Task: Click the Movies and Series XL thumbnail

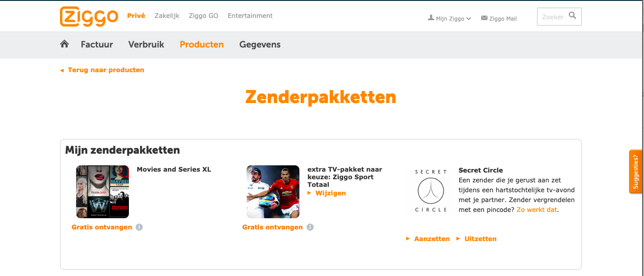Action: (x=102, y=192)
